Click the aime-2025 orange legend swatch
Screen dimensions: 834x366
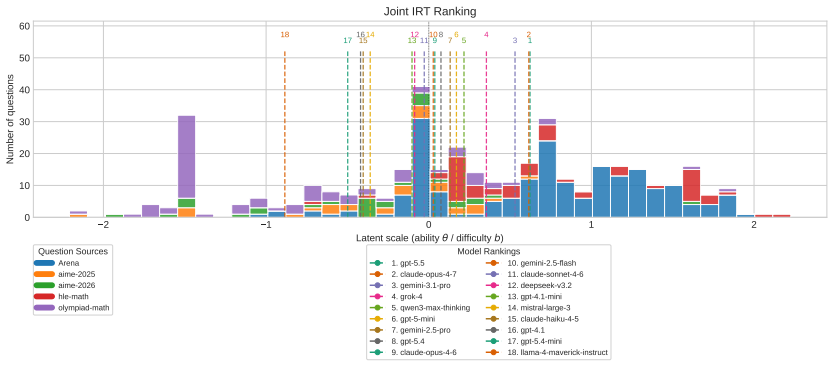[44, 274]
